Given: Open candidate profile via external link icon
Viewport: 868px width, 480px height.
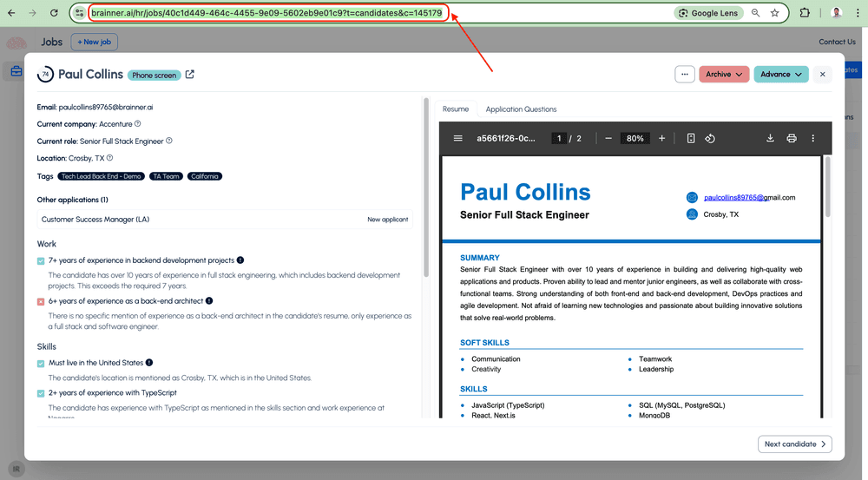Looking at the screenshot, I should coord(190,75).
